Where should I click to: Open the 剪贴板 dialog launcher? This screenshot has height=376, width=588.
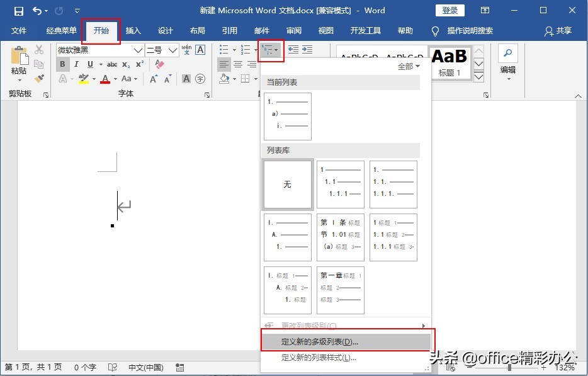[x=46, y=95]
